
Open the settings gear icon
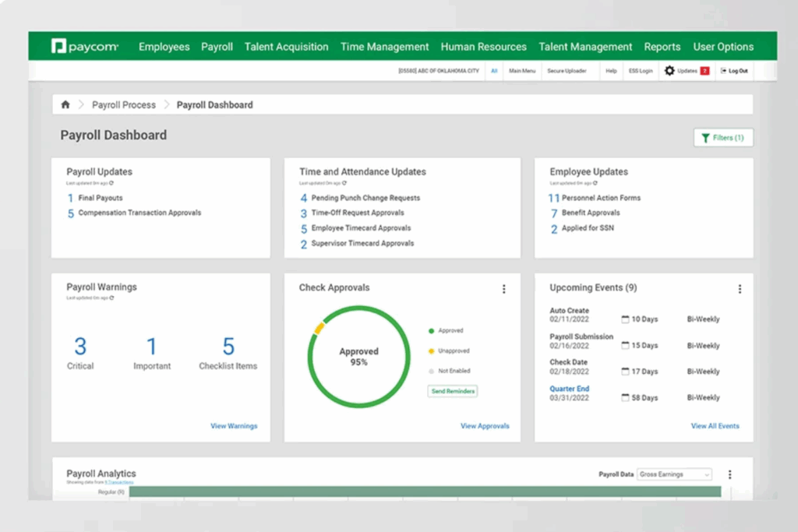pos(669,71)
